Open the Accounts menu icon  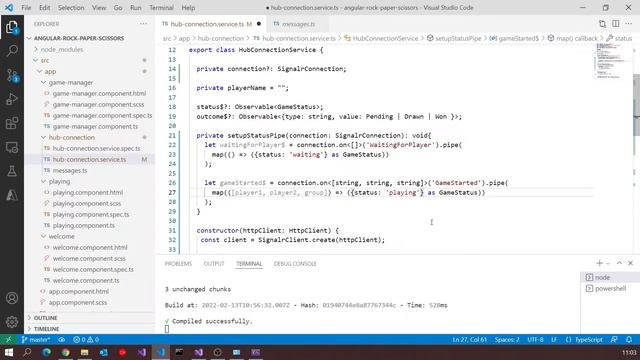point(12,298)
